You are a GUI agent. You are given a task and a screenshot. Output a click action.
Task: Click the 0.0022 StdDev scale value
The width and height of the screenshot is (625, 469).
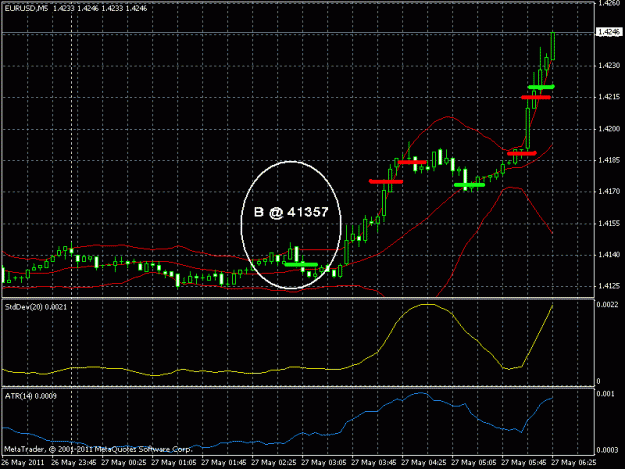tap(607, 305)
